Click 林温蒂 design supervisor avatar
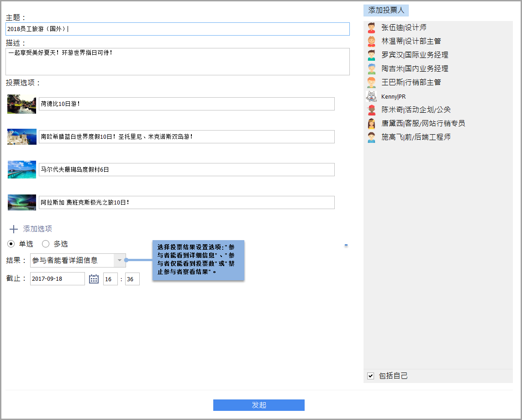The image size is (522, 420). (x=371, y=42)
